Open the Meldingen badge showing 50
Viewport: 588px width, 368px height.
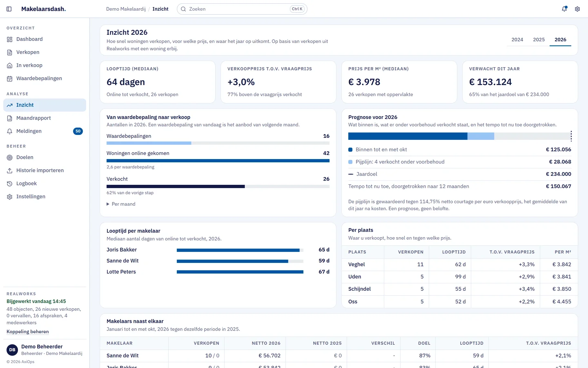point(78,131)
